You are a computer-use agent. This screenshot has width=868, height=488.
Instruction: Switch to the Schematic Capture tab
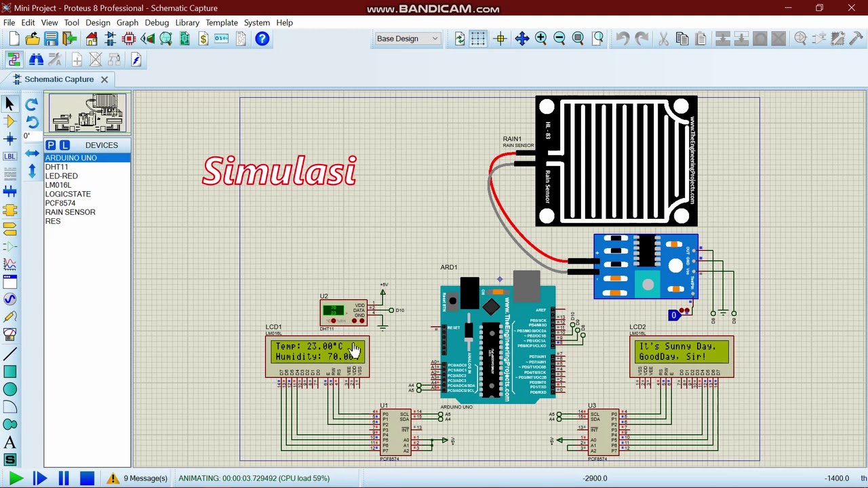59,79
